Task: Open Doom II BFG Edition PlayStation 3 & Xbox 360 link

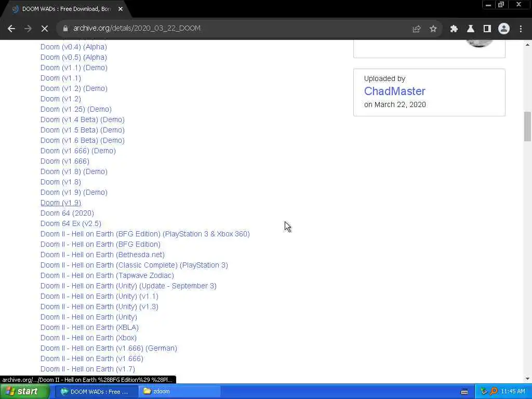Action: (x=145, y=234)
